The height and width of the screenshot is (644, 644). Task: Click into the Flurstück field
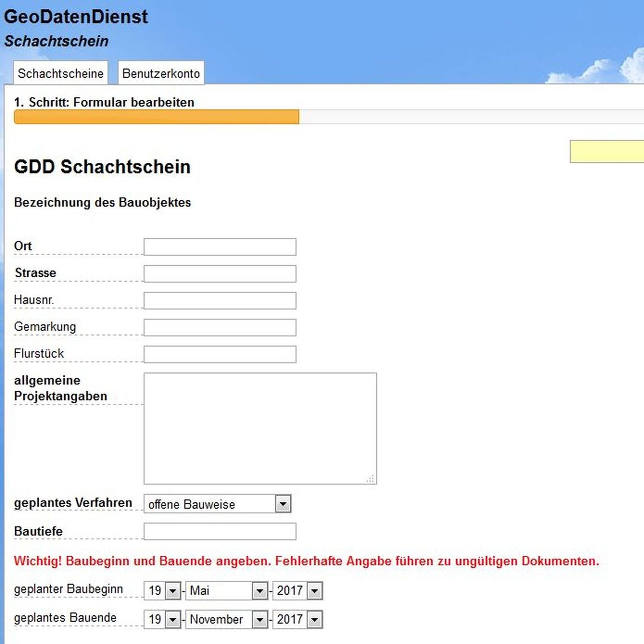point(220,354)
